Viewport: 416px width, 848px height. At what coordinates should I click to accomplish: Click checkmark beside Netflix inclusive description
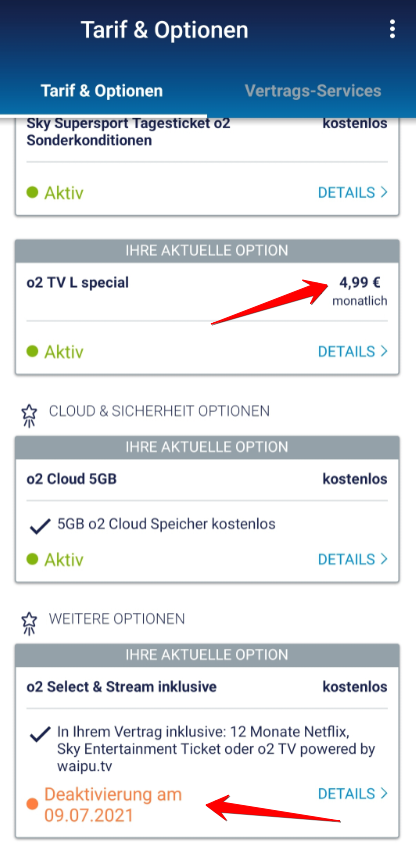pos(40,735)
